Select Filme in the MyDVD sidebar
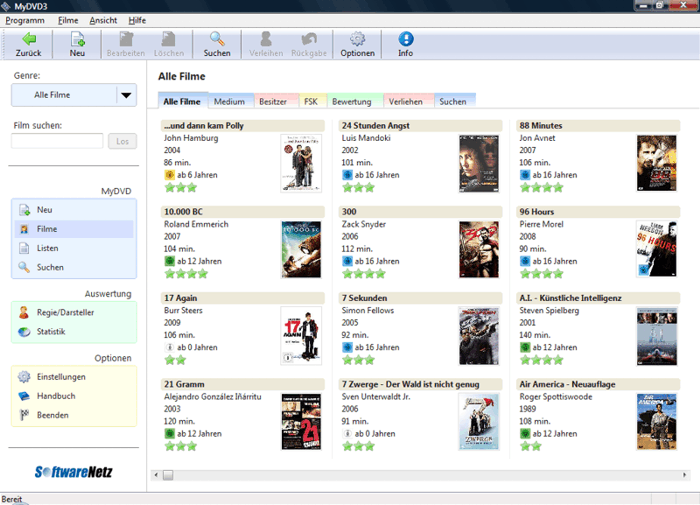Viewport: 700px width, 505px height. coord(74,229)
